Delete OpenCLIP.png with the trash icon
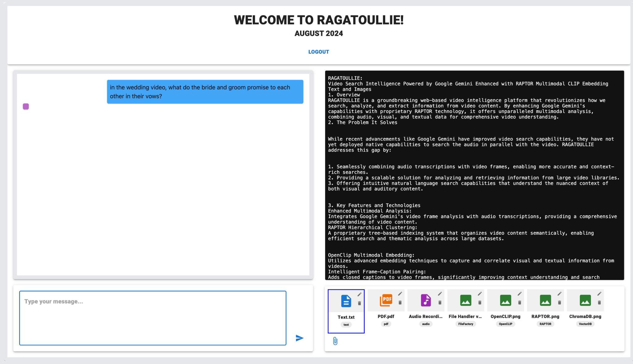 [520, 303]
